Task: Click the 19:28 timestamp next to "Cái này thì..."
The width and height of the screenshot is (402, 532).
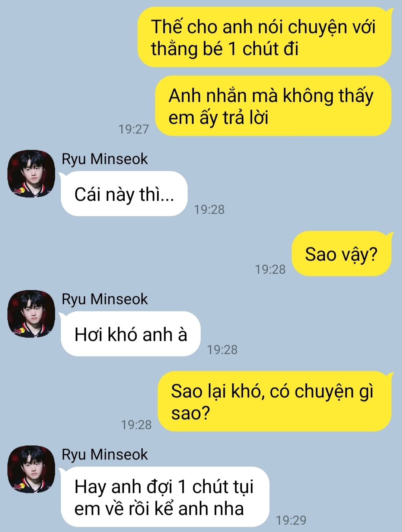Action: pos(210,210)
